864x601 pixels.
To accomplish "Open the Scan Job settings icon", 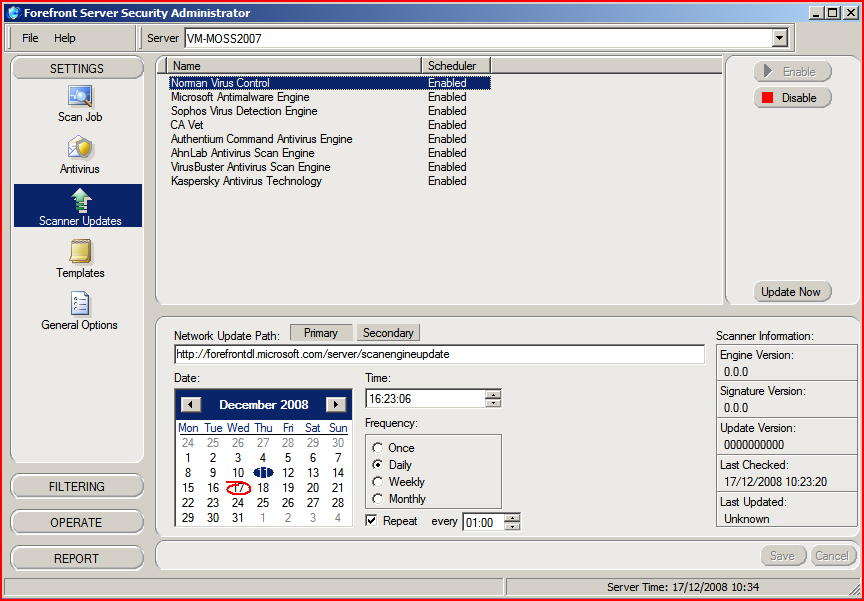I will coord(79,97).
